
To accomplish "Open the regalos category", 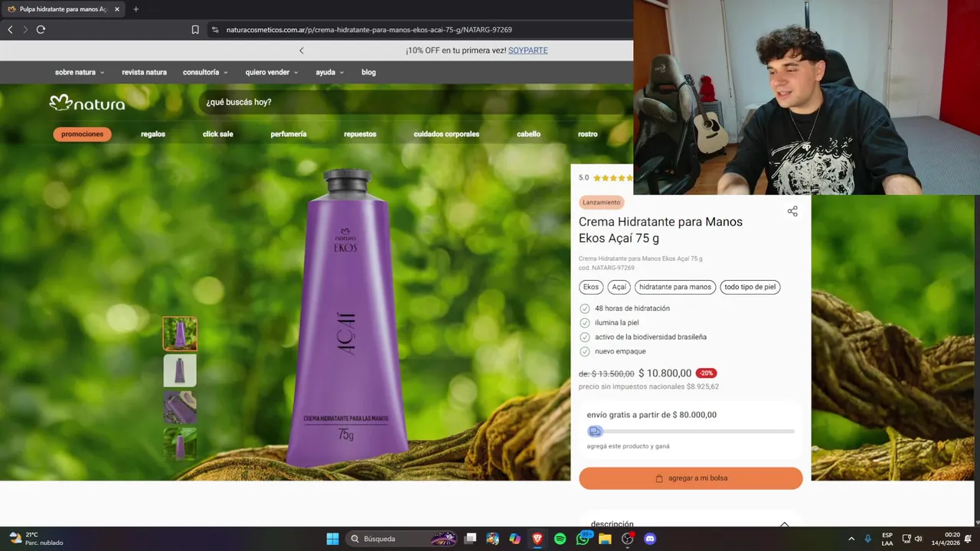I will coord(153,134).
